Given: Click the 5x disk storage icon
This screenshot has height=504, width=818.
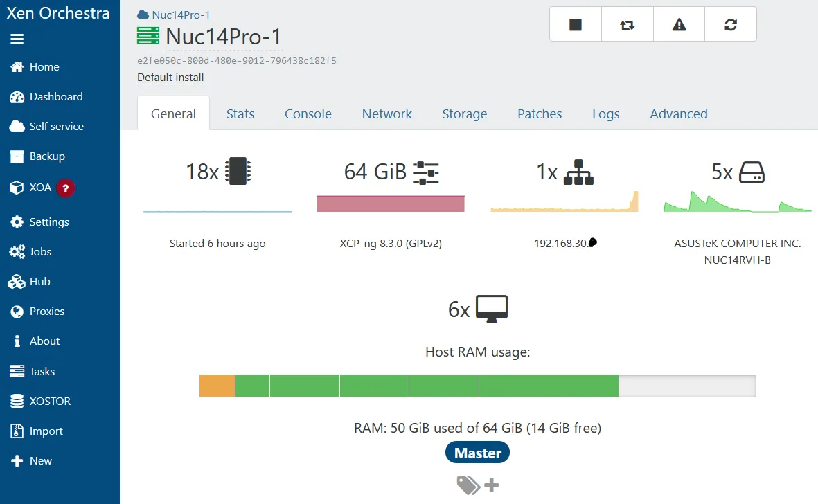Looking at the screenshot, I should coord(752,172).
